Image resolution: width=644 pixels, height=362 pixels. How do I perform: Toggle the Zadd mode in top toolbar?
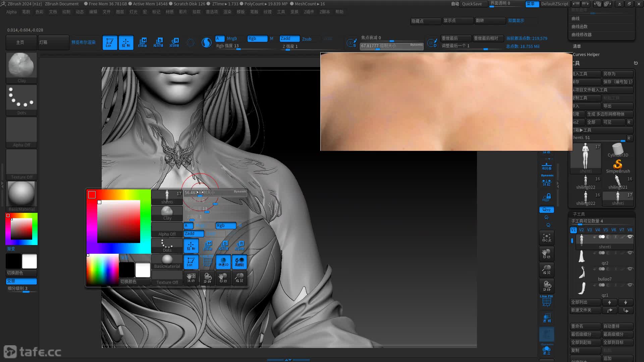(x=290, y=39)
